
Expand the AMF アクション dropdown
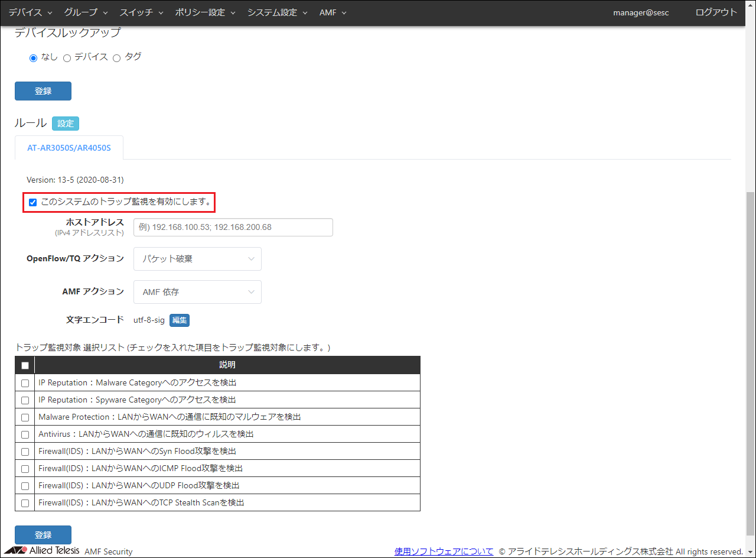[197, 292]
